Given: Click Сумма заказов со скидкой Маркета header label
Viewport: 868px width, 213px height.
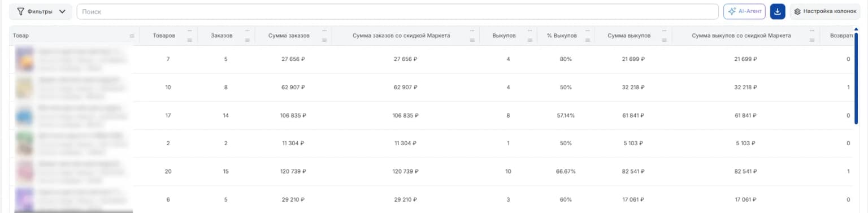Looking at the screenshot, I should (x=401, y=36).
